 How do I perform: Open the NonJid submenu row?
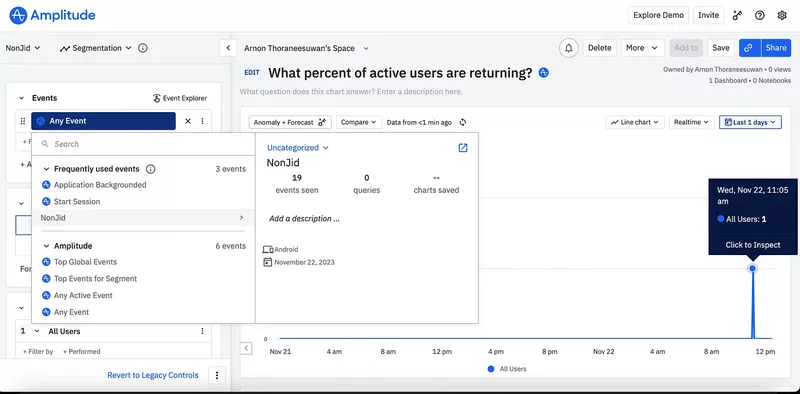(x=143, y=218)
